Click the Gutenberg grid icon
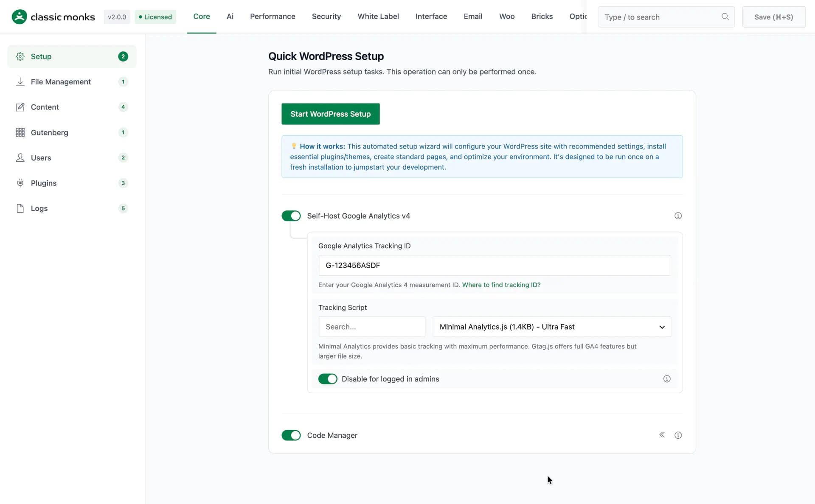815x504 pixels. [x=20, y=132]
